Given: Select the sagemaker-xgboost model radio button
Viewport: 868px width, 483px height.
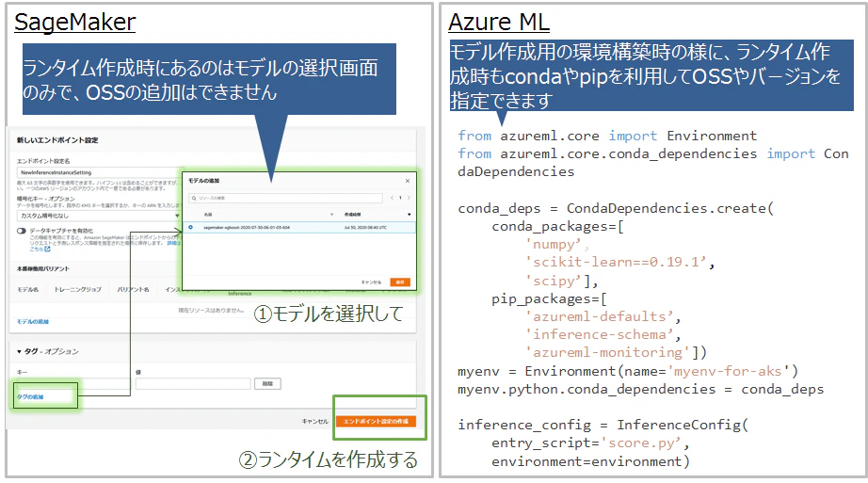Looking at the screenshot, I should click(x=190, y=227).
